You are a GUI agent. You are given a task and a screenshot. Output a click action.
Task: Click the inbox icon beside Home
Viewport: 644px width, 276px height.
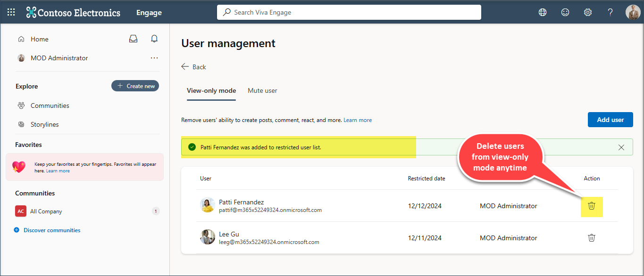[134, 39]
